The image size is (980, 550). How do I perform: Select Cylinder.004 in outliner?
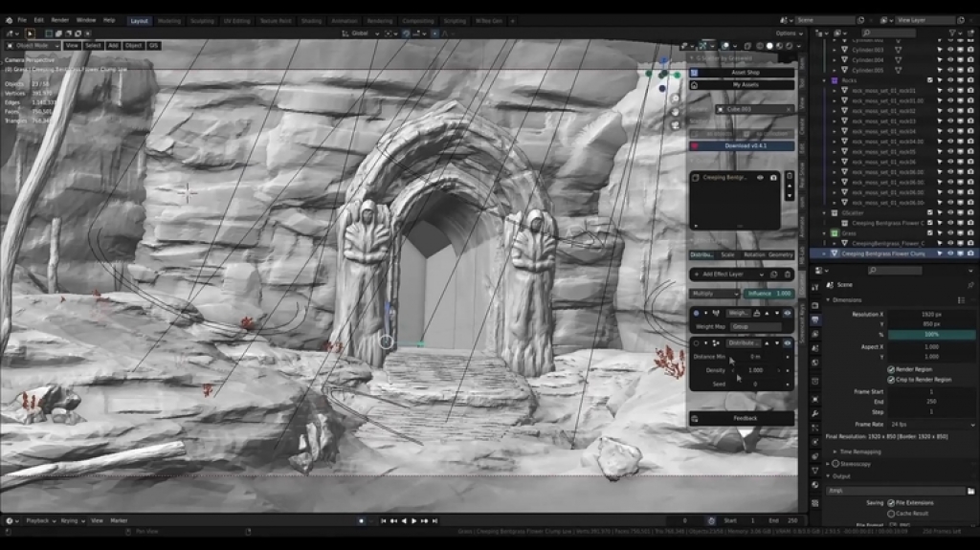pyautogui.click(x=867, y=60)
